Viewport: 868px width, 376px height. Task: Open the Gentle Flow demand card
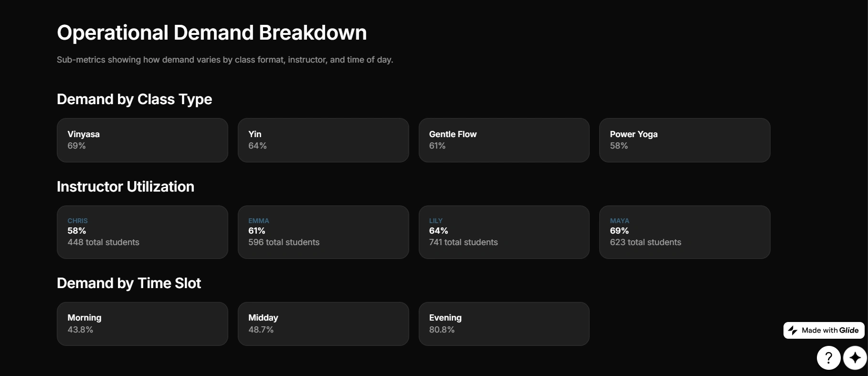504,140
